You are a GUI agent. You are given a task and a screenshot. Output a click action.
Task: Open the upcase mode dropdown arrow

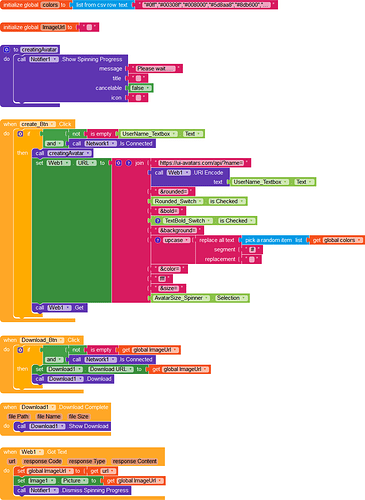pos(187,240)
